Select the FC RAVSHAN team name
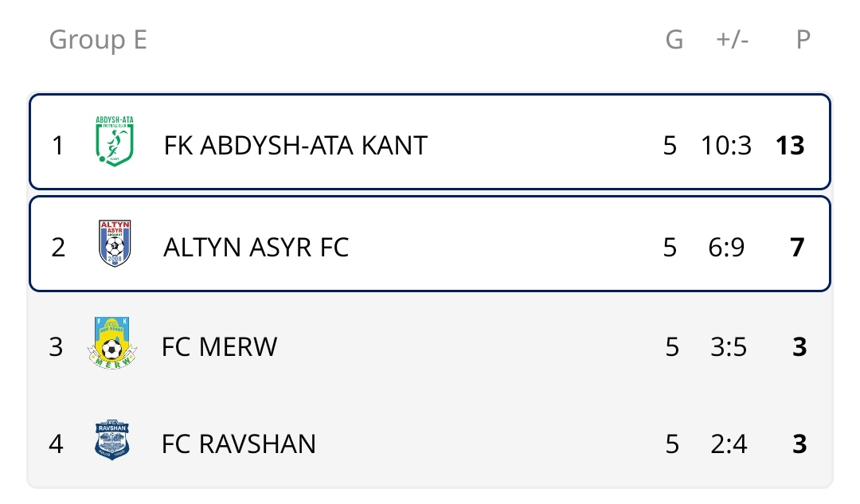 [x=238, y=443]
